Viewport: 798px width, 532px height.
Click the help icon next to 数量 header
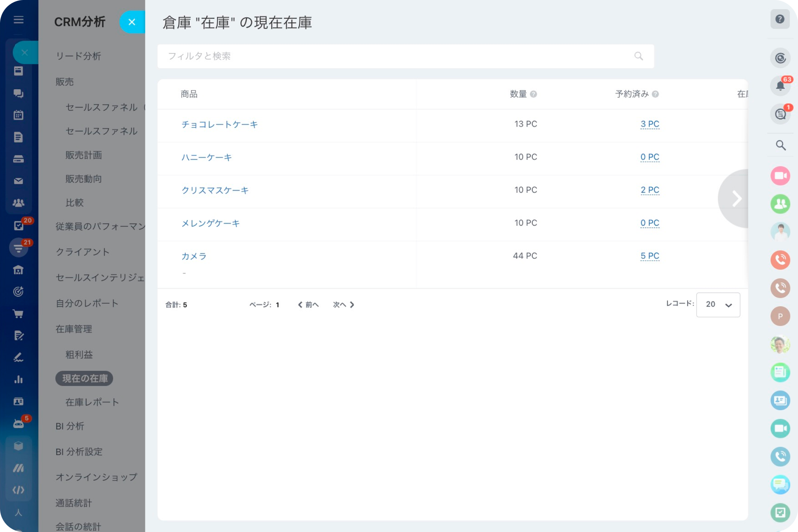[x=534, y=94]
